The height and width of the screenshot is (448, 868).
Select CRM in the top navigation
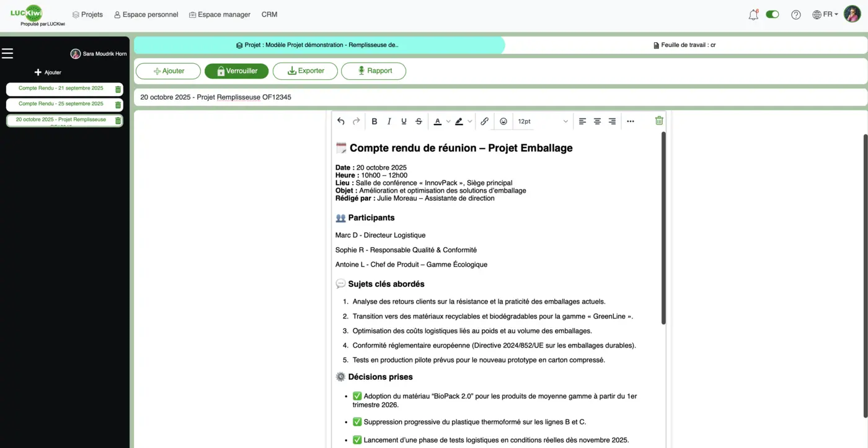point(269,14)
